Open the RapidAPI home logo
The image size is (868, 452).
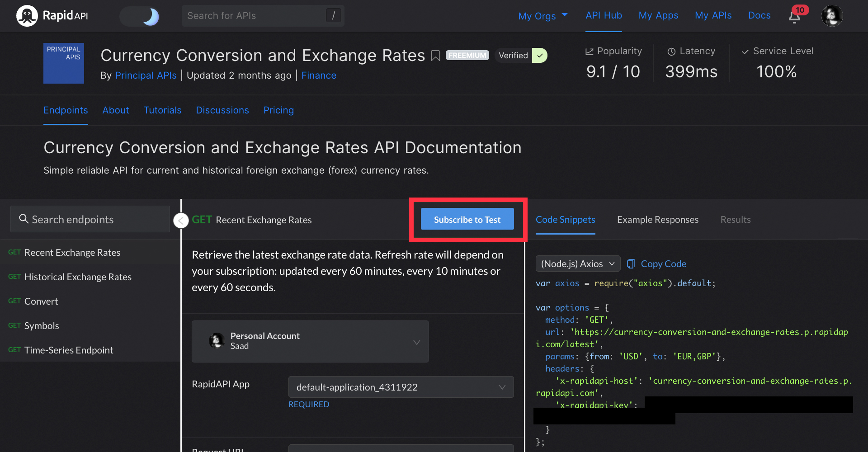point(52,16)
